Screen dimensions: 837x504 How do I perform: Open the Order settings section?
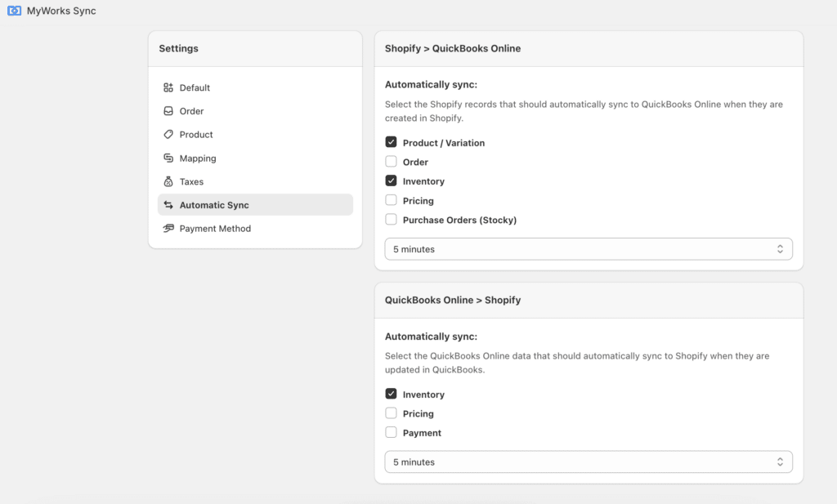(255, 111)
